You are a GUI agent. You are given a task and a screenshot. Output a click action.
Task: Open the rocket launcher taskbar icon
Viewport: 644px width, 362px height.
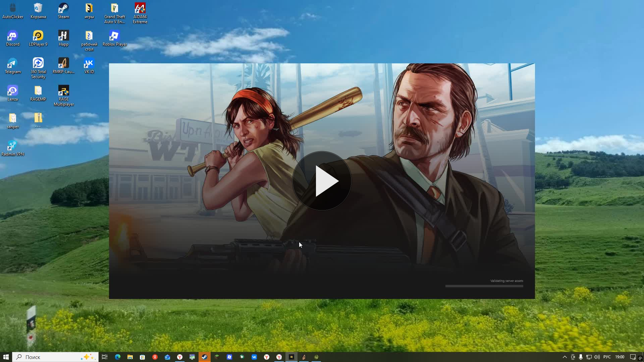coord(304,357)
